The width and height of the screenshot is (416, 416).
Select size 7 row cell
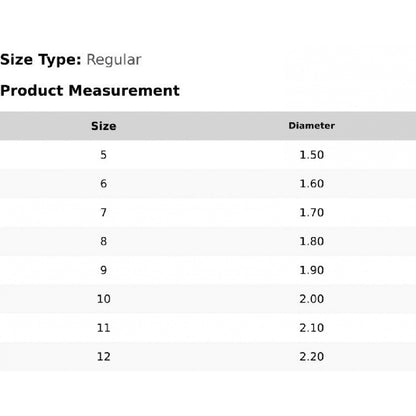[104, 212]
